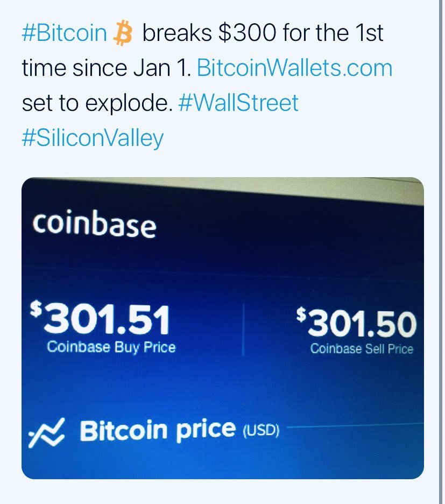The height and width of the screenshot is (504, 445).
Task: Open the #WallStreet hashtag
Action: pos(238,103)
